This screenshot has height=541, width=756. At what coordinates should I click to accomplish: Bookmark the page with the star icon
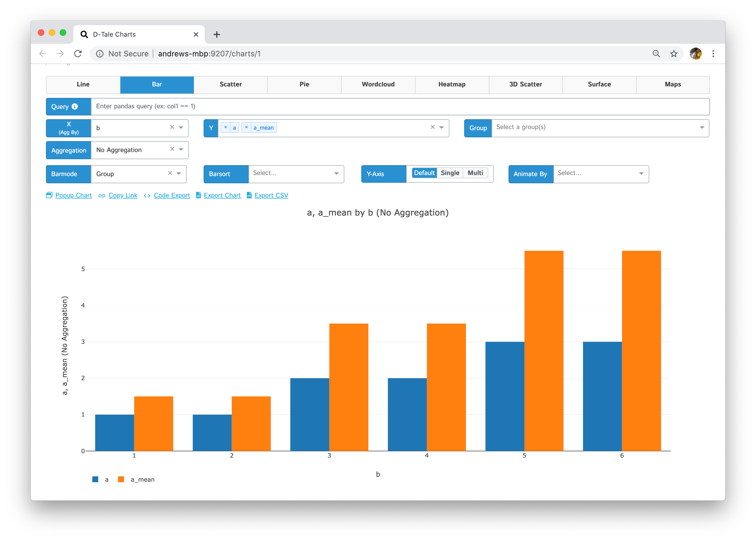click(x=674, y=54)
